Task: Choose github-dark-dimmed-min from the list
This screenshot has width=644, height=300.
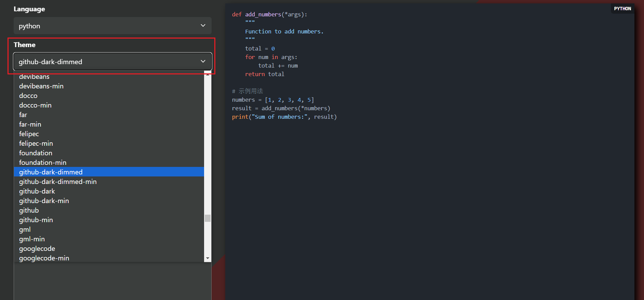Action: [x=58, y=182]
